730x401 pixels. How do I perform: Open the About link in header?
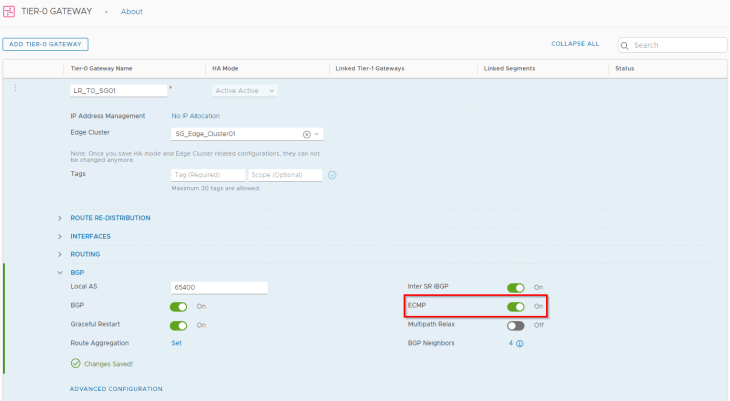click(131, 11)
